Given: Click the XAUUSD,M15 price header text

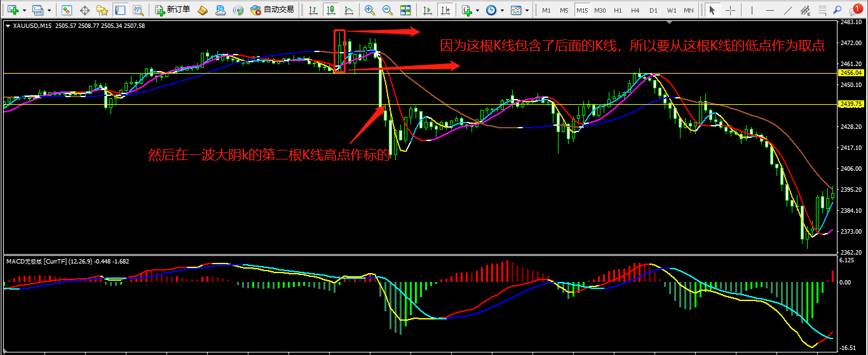Looking at the screenshot, I should (x=79, y=26).
